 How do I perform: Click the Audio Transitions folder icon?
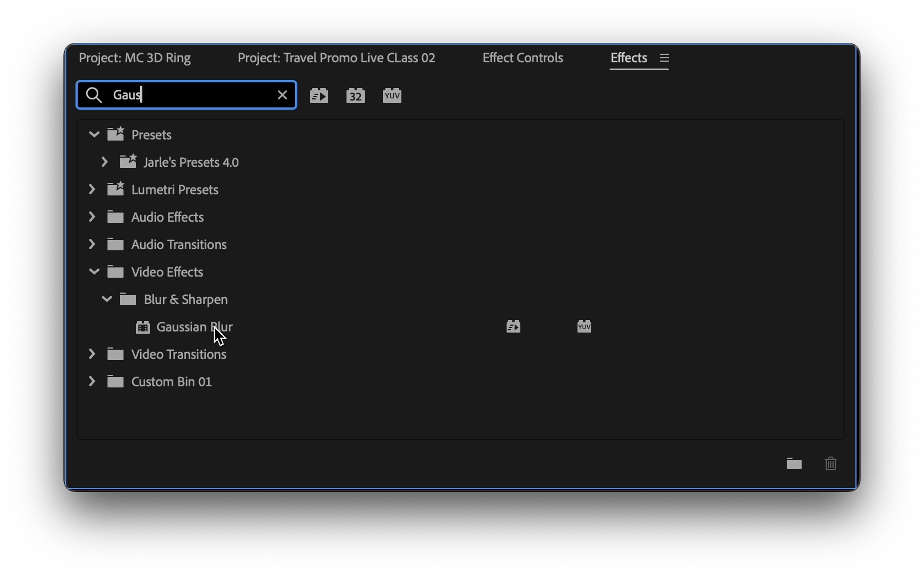115,245
